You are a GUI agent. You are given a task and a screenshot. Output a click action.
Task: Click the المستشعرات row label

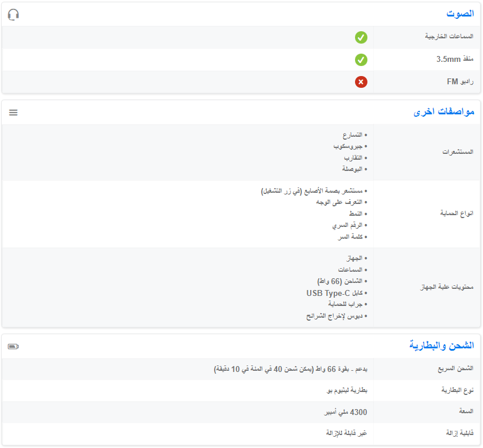458,152
